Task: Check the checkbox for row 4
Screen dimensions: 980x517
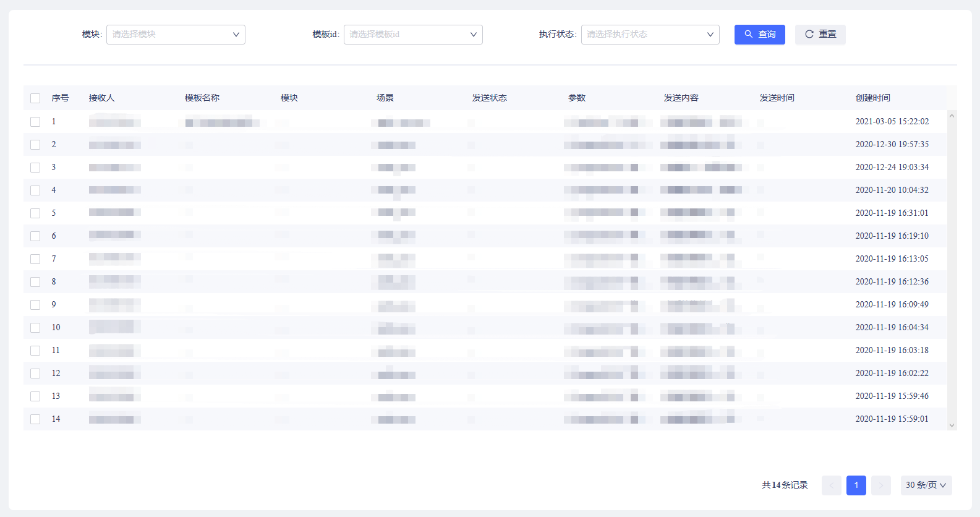Action: pyautogui.click(x=35, y=190)
